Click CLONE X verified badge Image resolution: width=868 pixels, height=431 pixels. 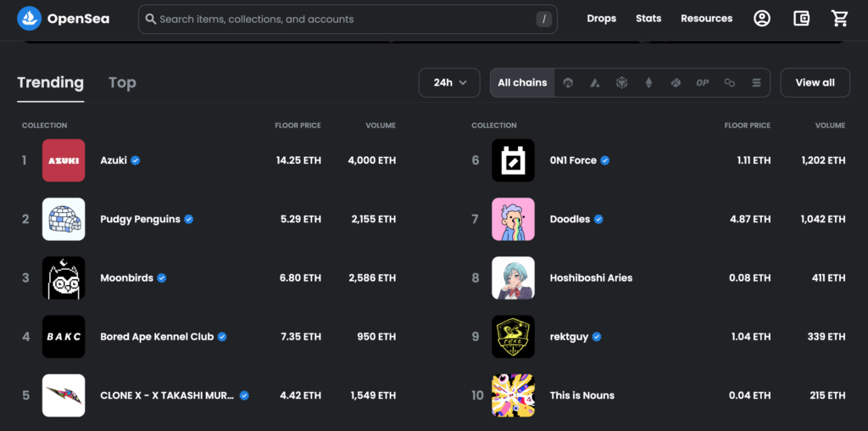244,395
